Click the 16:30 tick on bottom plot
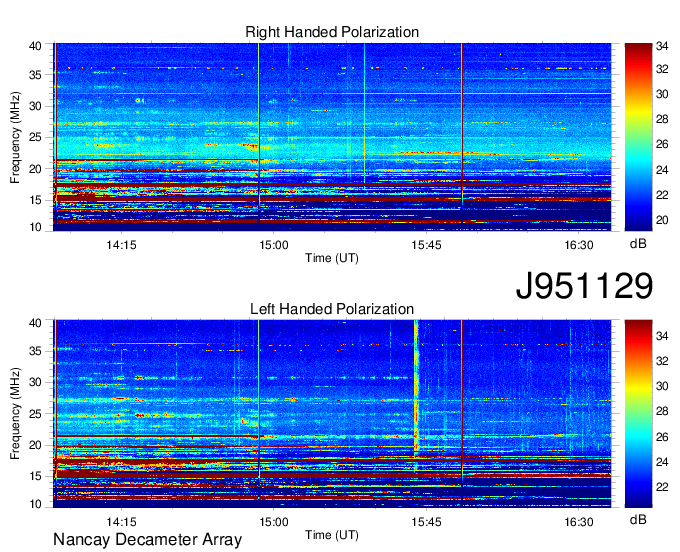 pos(579,522)
